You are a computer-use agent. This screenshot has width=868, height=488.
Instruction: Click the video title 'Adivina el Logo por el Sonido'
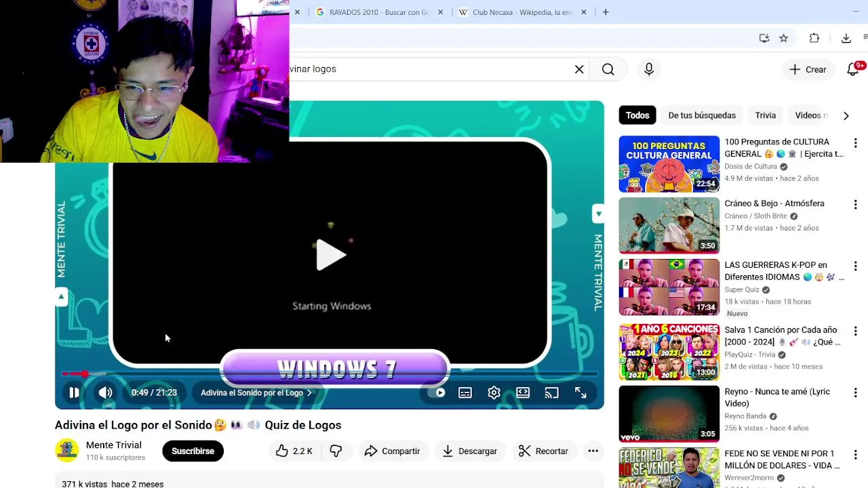click(x=198, y=425)
